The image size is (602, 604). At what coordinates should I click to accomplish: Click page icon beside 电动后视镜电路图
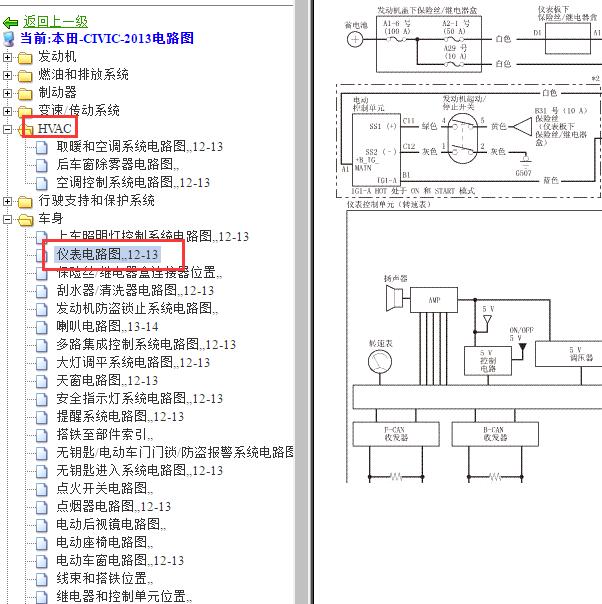42,525
